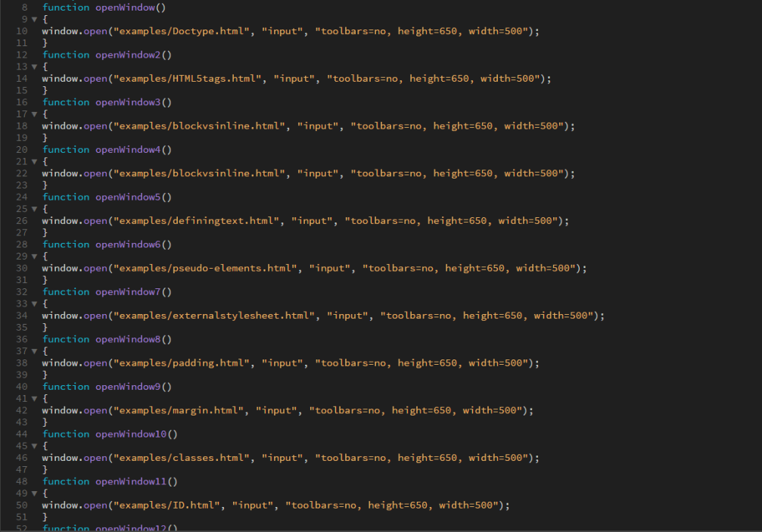Click line number 10 in the gutter
Viewport: 762px width, 532px height.
click(x=21, y=31)
